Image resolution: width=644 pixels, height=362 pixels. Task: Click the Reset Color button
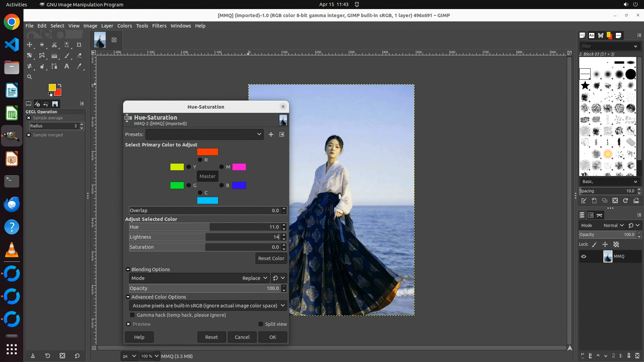coord(271,258)
